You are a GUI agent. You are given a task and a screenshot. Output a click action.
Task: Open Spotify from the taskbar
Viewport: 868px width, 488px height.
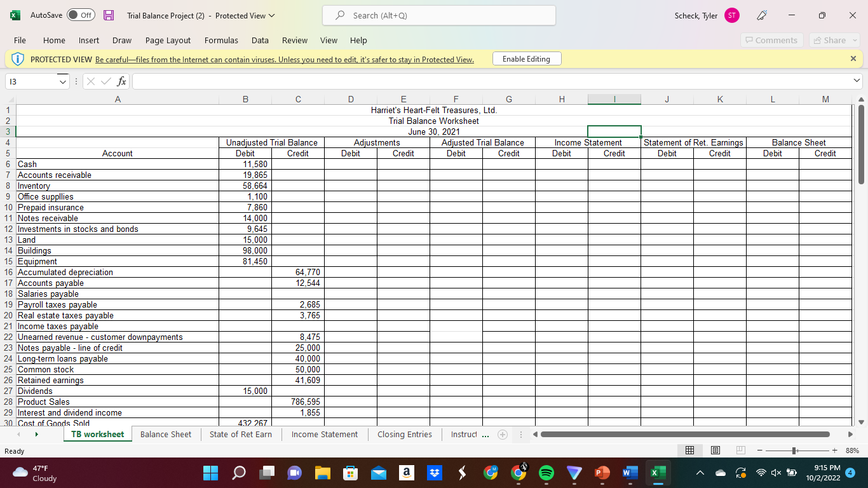546,473
